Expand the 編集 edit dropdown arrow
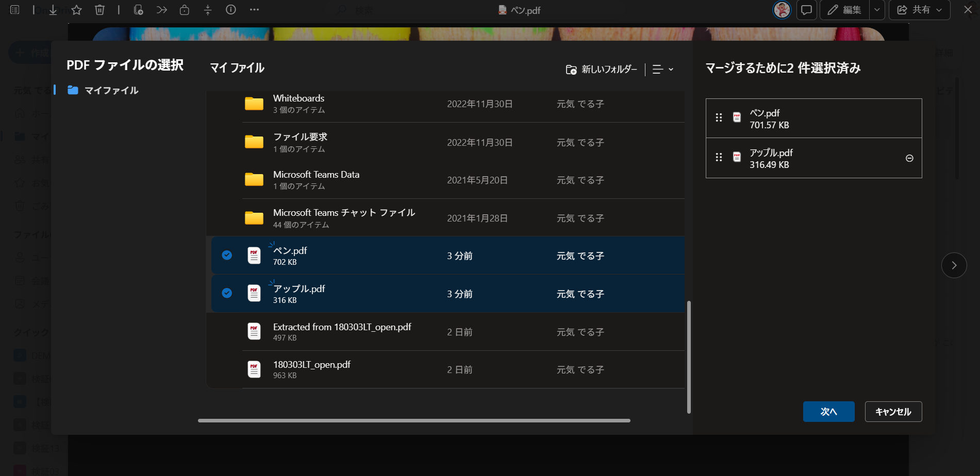980x476 pixels. pyautogui.click(x=877, y=10)
